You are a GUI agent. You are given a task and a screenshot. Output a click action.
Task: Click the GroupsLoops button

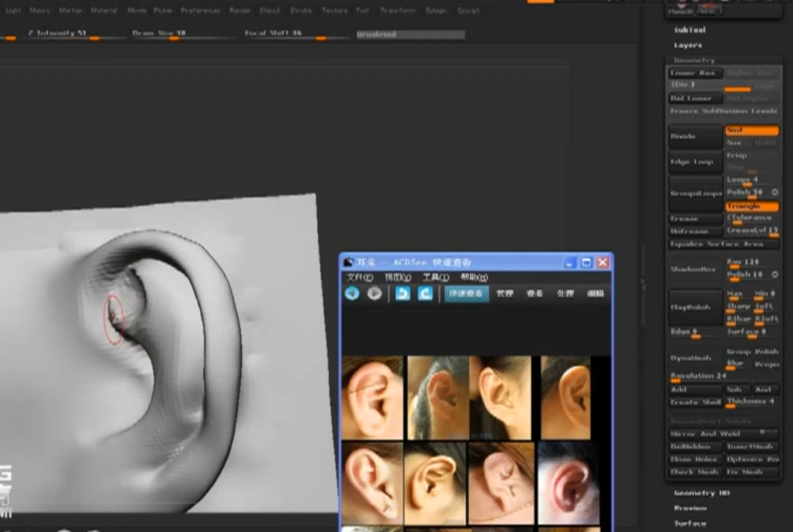click(695, 194)
